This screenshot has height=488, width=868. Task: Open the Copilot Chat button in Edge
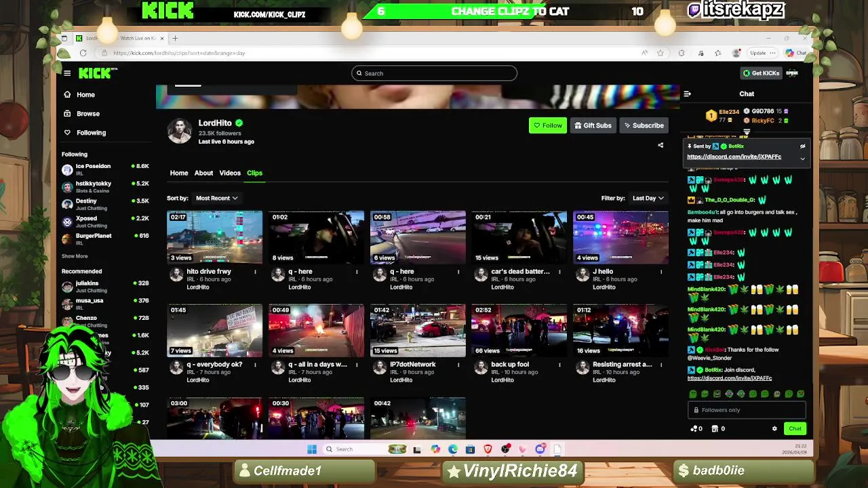coord(796,53)
